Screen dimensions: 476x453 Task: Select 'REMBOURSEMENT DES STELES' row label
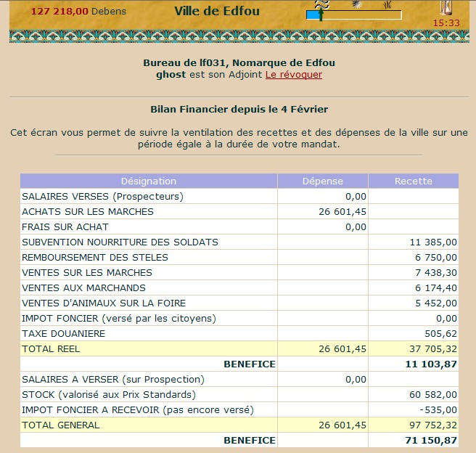click(x=95, y=257)
